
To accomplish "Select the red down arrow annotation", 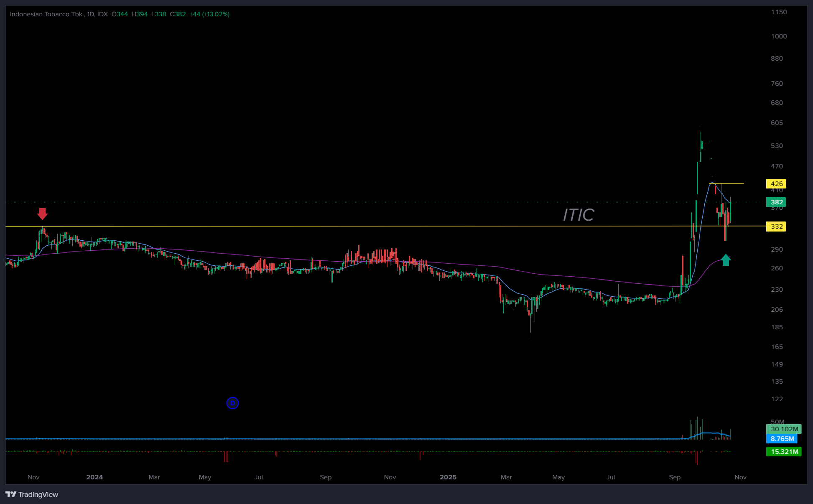I will pyautogui.click(x=42, y=214).
